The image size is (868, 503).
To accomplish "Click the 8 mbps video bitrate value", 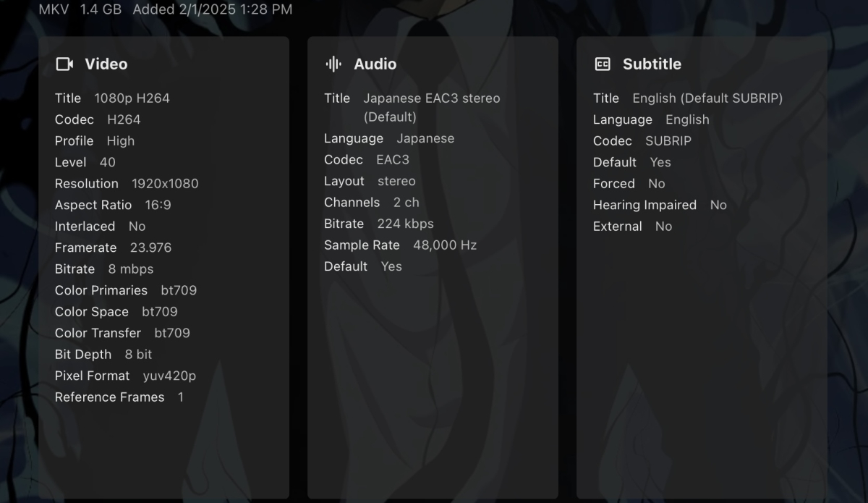I will click(131, 269).
